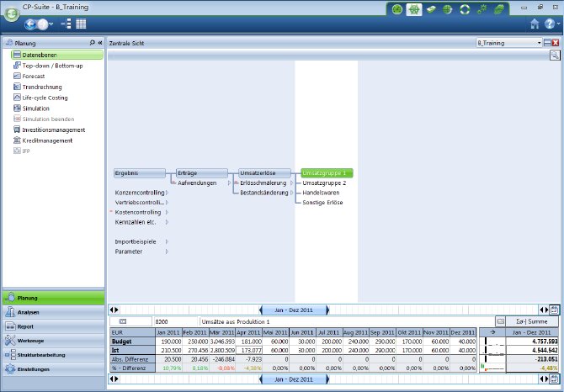Open the B_Training dropdown selector
564x392 pixels.
(509, 43)
